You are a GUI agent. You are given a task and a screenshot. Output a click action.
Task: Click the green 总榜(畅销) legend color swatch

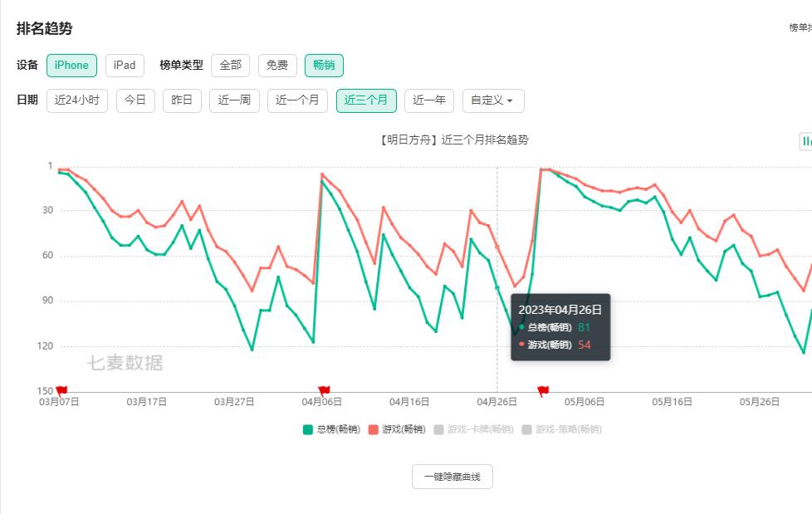[307, 429]
